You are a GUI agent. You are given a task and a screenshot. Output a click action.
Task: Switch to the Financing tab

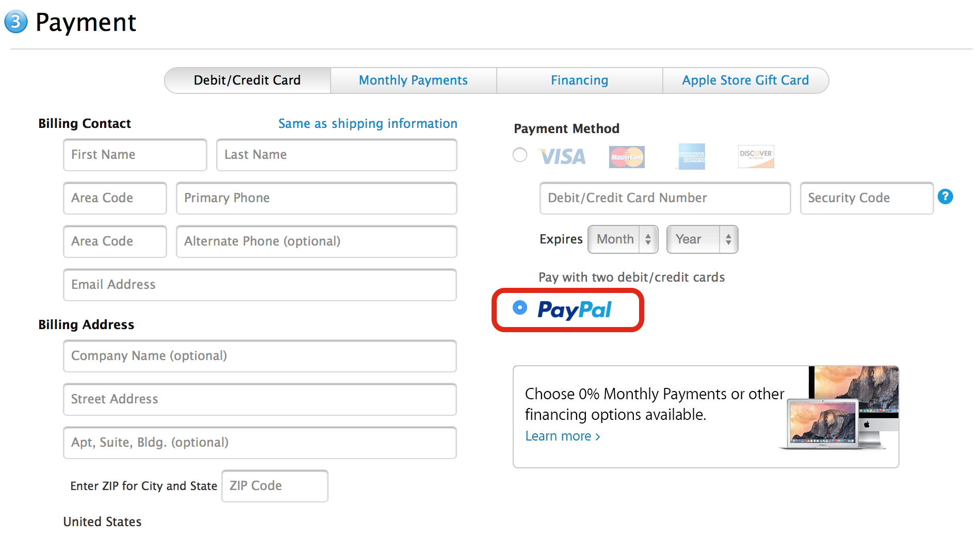click(579, 80)
